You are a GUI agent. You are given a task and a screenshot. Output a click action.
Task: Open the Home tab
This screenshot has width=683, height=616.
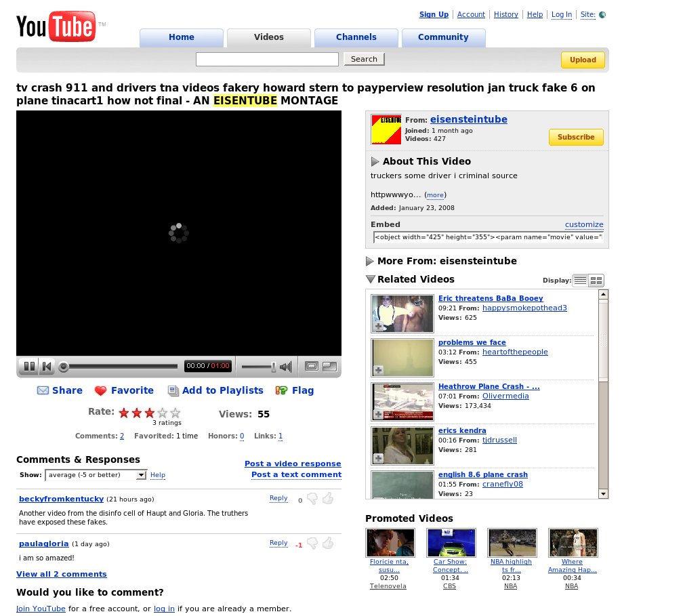point(181,37)
